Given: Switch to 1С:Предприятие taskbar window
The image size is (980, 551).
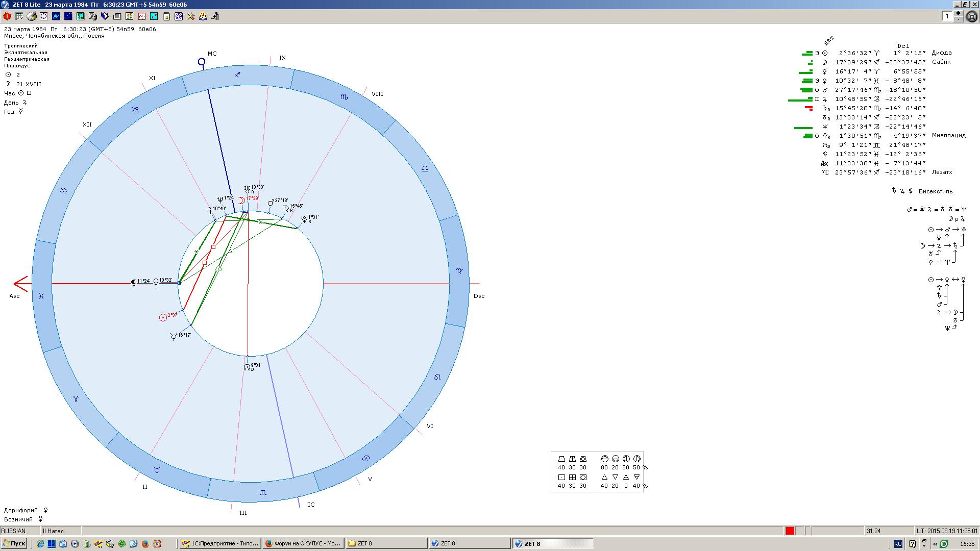Looking at the screenshot, I should coord(220,543).
